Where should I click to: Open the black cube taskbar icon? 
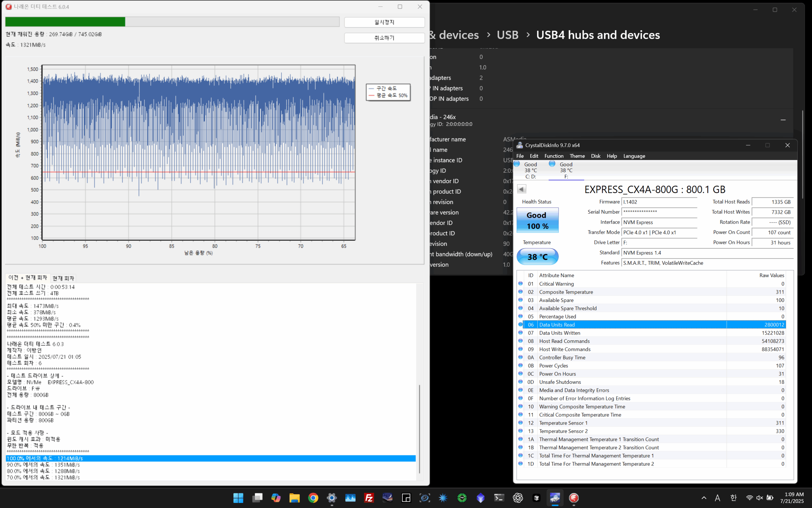537,498
